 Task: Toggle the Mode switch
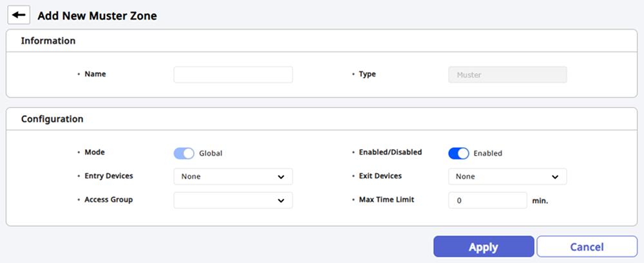(x=184, y=154)
